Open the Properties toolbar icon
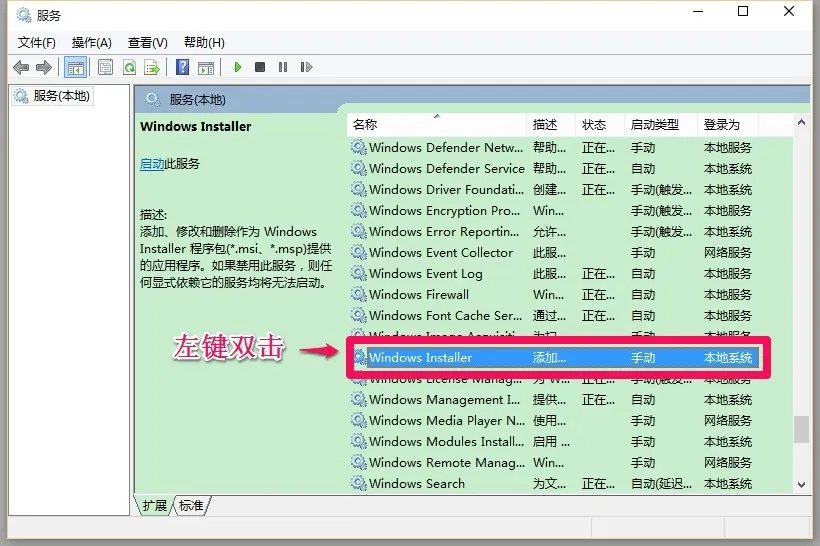 [106, 67]
